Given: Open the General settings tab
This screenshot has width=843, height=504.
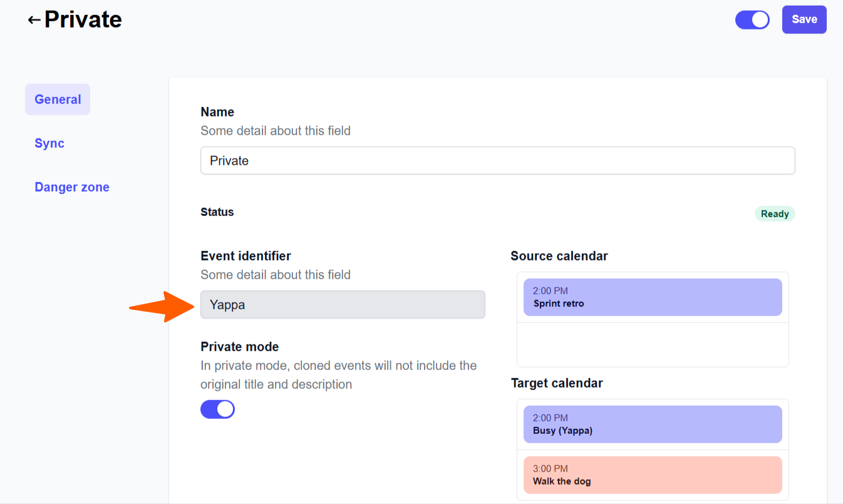Looking at the screenshot, I should 58,100.
